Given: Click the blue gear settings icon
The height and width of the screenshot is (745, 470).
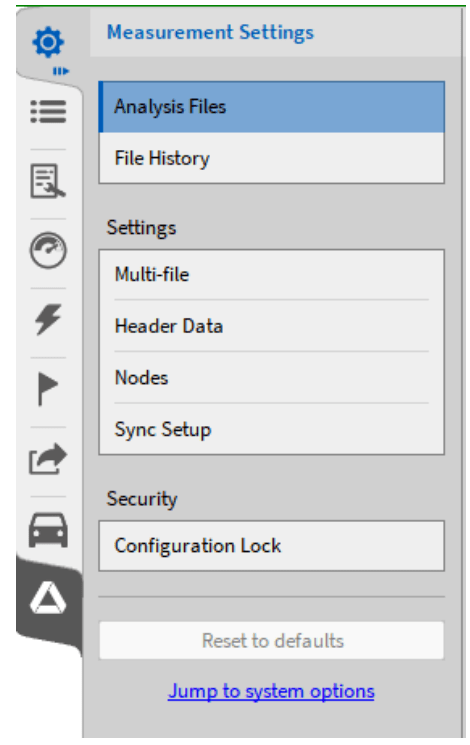Looking at the screenshot, I should coord(48,42).
